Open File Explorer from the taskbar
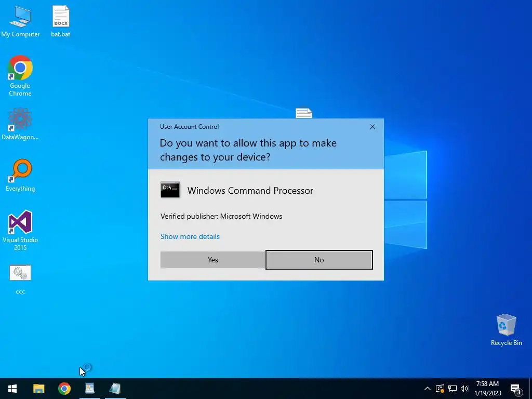 coord(38,389)
